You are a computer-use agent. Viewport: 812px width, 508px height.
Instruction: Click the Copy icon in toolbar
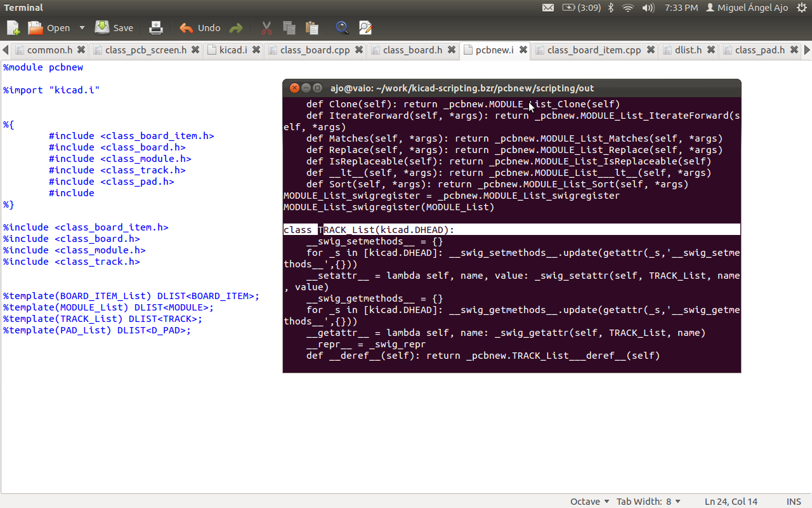click(289, 28)
